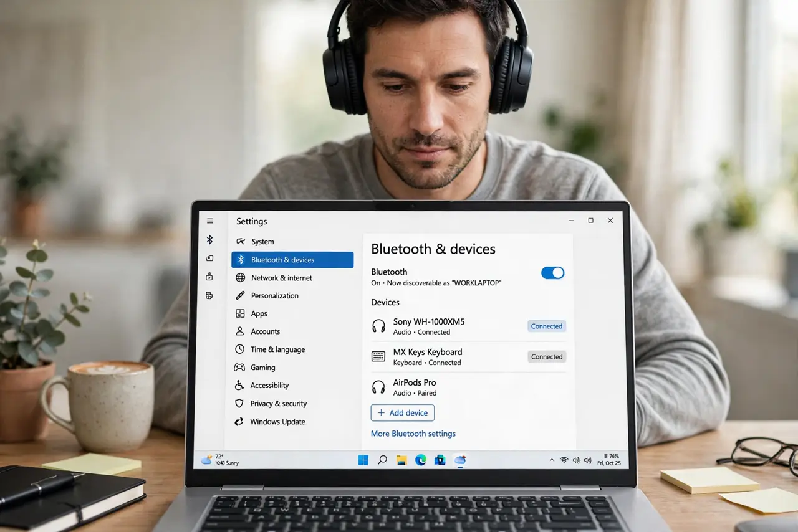
Task: Open taskbar Search magnifier
Action: (x=382, y=460)
